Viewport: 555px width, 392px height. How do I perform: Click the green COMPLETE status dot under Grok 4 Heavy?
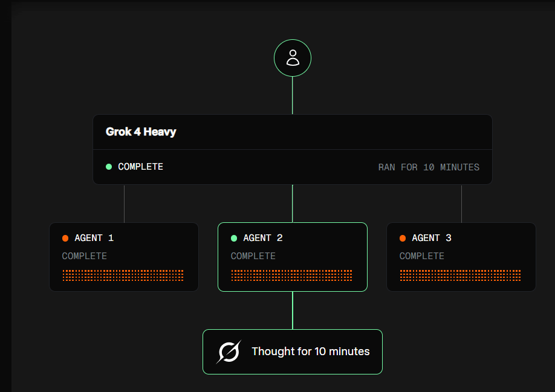(x=109, y=167)
